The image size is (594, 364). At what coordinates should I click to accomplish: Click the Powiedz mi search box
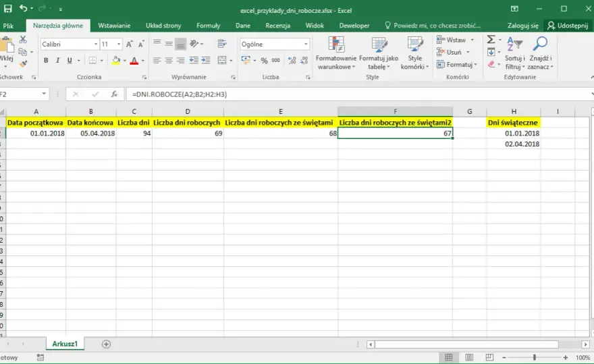click(x=433, y=26)
